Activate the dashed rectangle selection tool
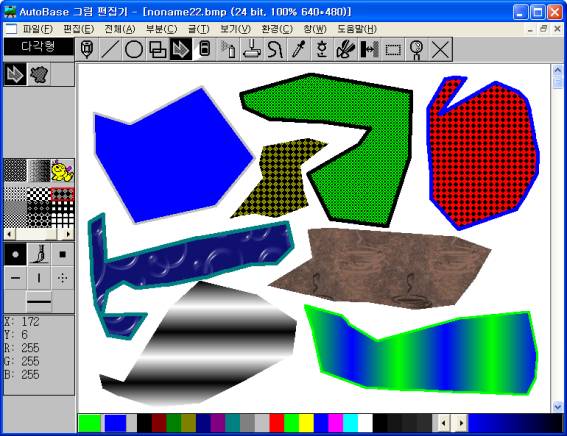This screenshot has width=567, height=436. tap(393, 49)
